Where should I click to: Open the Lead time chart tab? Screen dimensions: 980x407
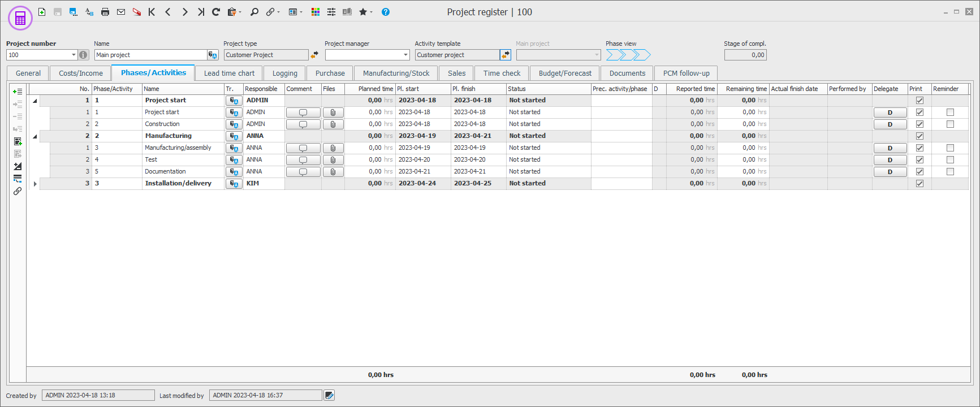[229, 73]
